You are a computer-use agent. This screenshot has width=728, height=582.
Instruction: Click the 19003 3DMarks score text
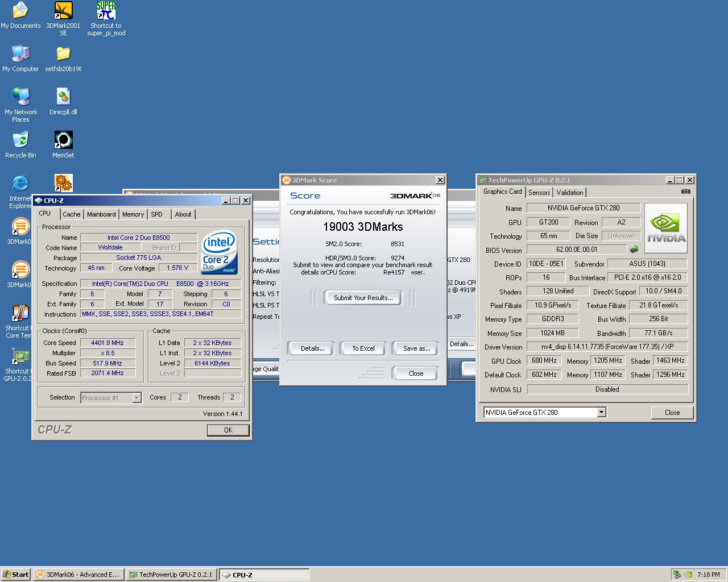[x=363, y=227]
